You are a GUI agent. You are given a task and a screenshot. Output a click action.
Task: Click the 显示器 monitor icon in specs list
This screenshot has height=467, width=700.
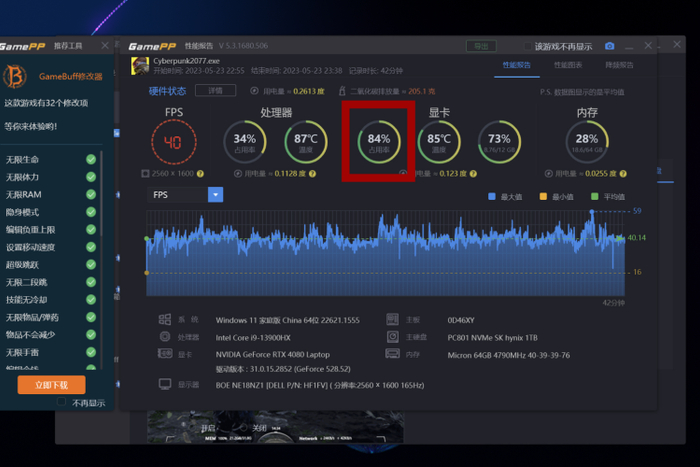[x=165, y=384]
